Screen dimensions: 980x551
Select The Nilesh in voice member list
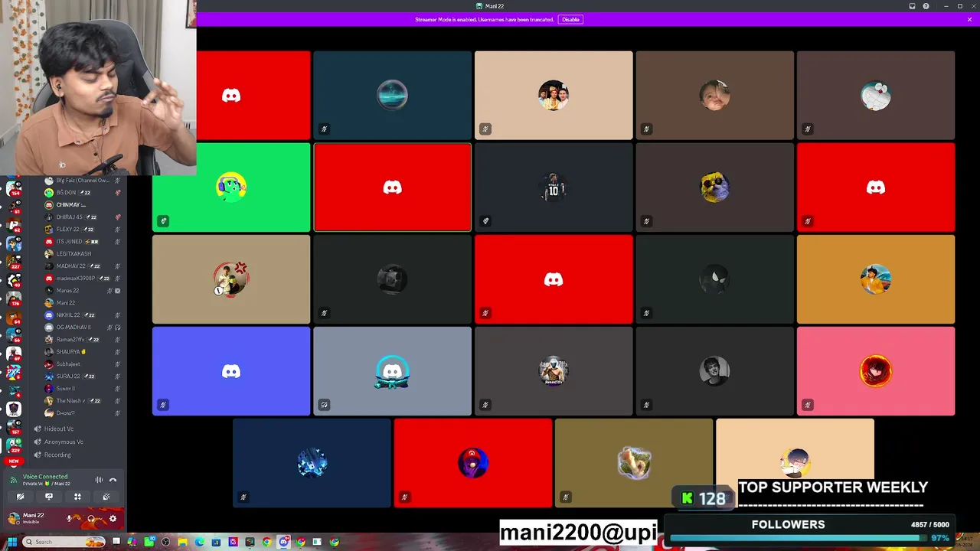click(x=83, y=401)
